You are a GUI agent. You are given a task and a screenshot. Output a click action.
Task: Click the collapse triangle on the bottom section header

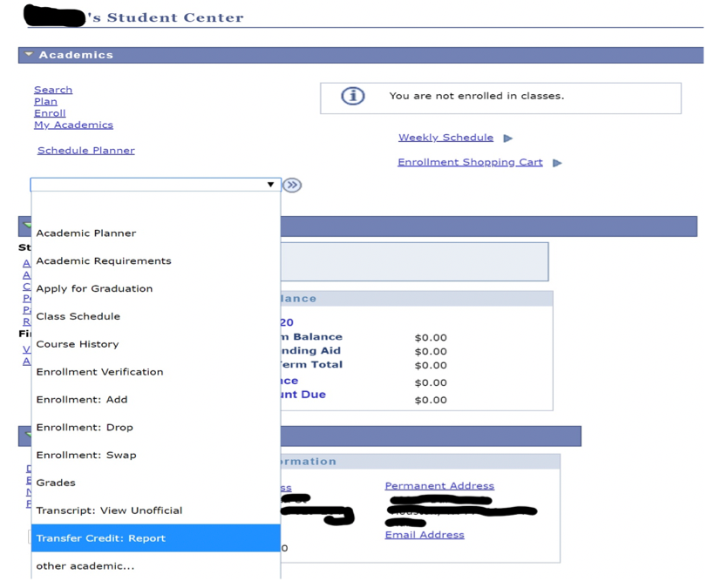(x=27, y=436)
